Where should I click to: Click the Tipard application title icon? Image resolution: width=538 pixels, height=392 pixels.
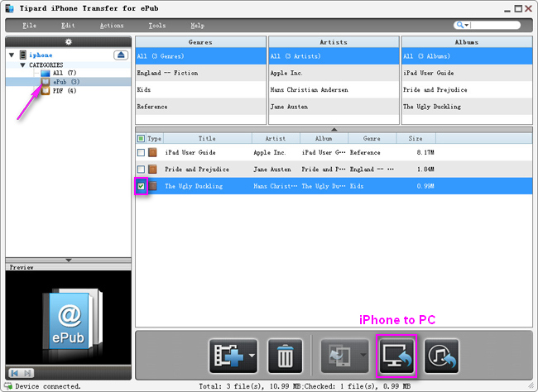10,8
